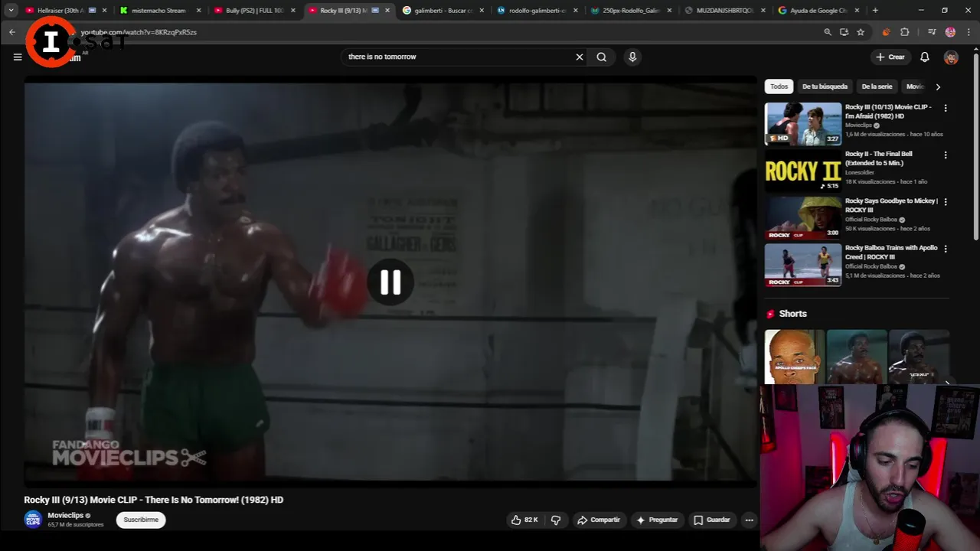The height and width of the screenshot is (551, 980).
Task: Show more filter chips with the right chevron
Action: pos(938,86)
